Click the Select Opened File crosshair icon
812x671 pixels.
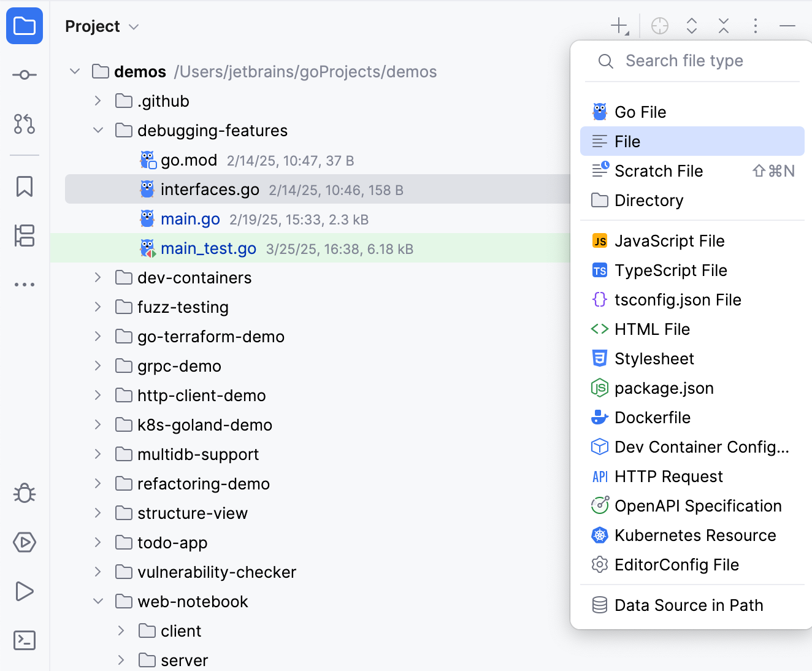tap(659, 26)
